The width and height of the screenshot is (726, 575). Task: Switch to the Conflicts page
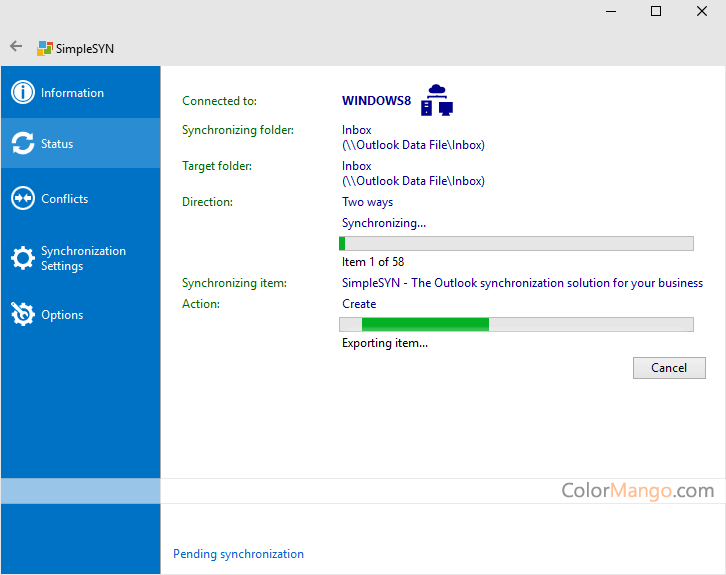[64, 199]
